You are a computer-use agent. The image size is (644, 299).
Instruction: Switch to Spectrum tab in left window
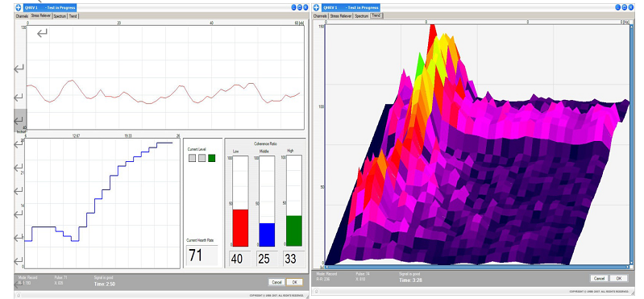(x=60, y=16)
